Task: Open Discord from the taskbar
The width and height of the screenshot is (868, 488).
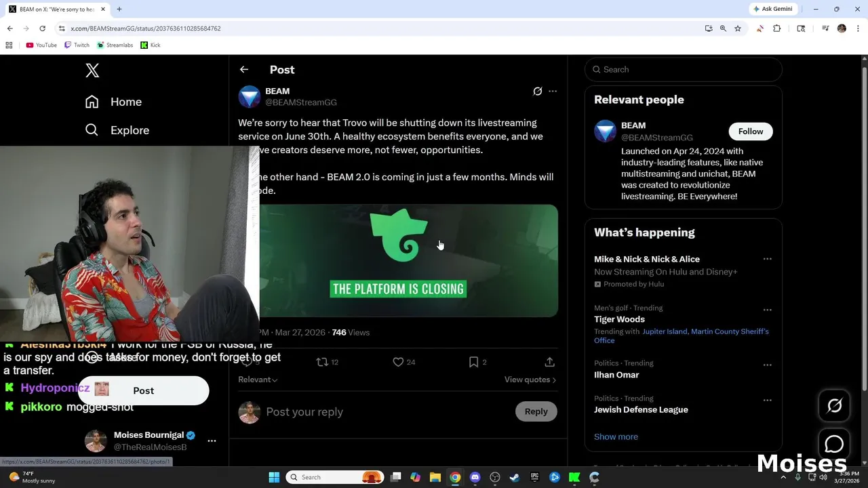Action: tap(475, 477)
